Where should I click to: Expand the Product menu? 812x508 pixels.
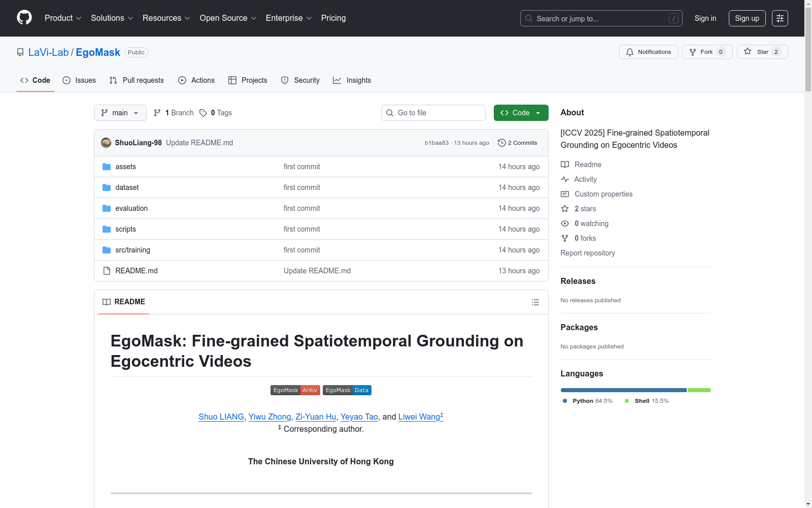pos(63,18)
